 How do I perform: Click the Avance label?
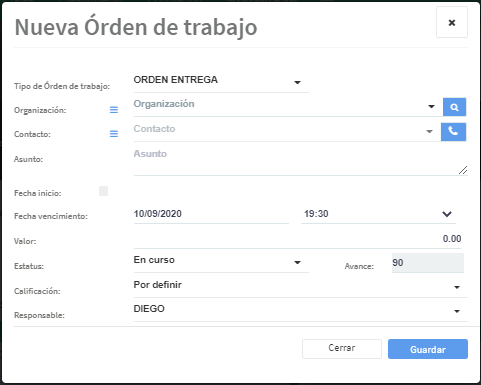(359, 266)
